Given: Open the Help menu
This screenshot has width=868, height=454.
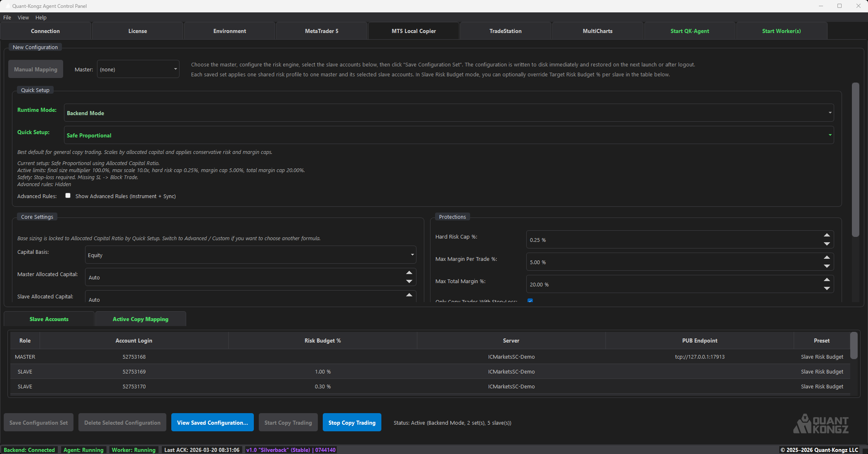Looking at the screenshot, I should click(x=40, y=17).
